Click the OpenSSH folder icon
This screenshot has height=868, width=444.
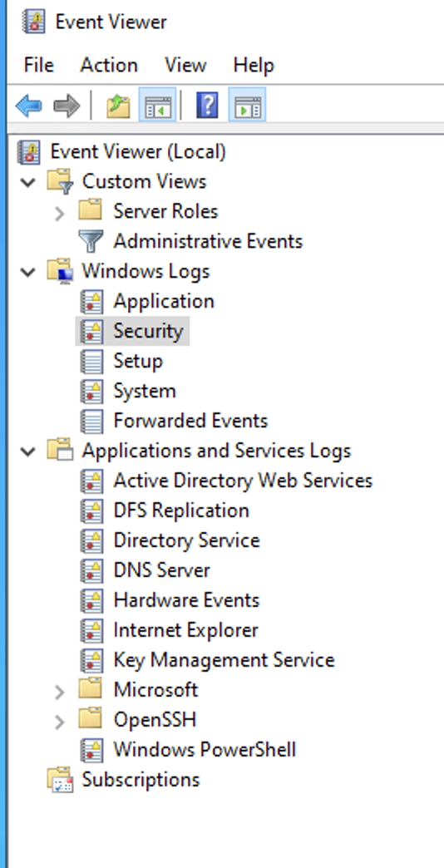pyautogui.click(x=91, y=719)
